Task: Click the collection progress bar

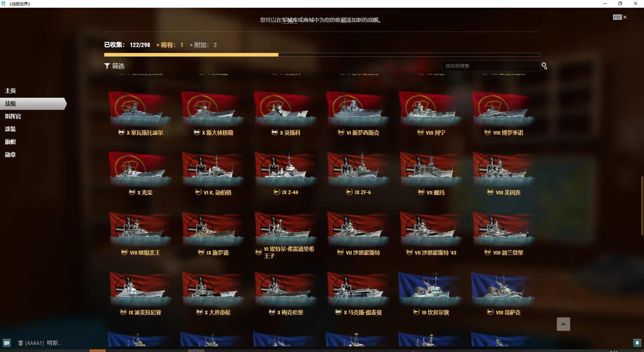Action: click(322, 55)
